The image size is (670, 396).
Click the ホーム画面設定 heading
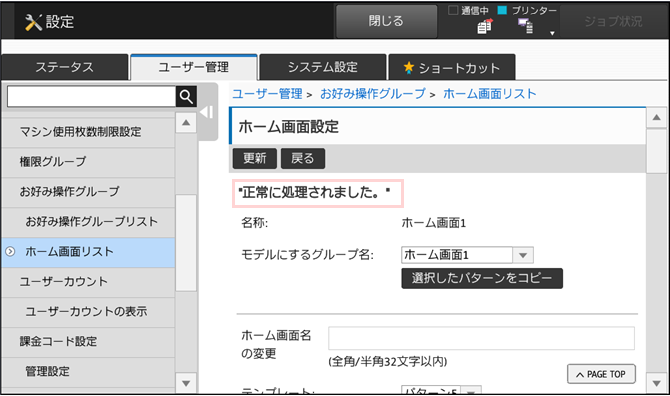pyautogui.click(x=288, y=127)
